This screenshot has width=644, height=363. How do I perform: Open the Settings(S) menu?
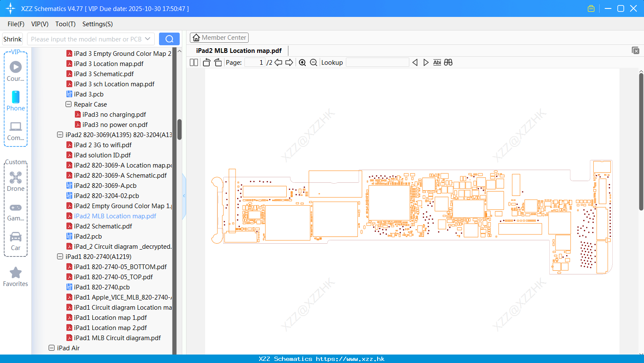point(98,24)
